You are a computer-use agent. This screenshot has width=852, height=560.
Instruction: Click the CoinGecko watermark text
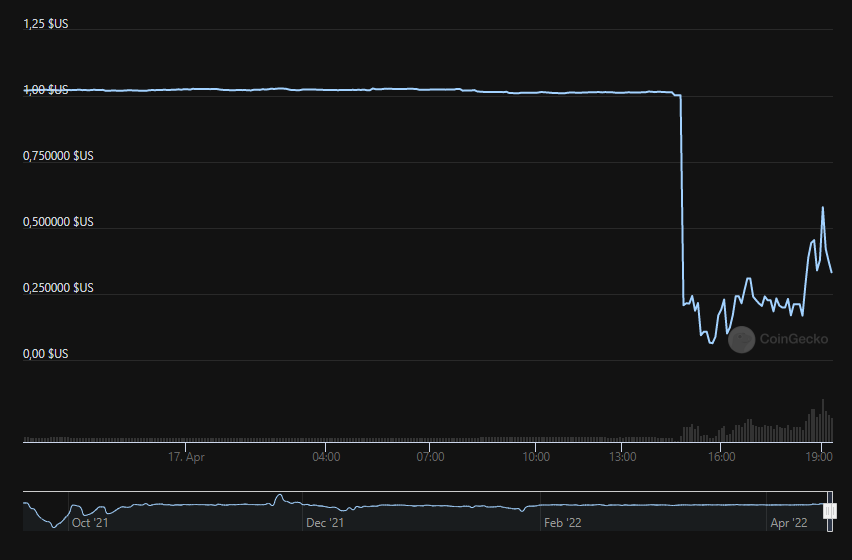click(793, 340)
